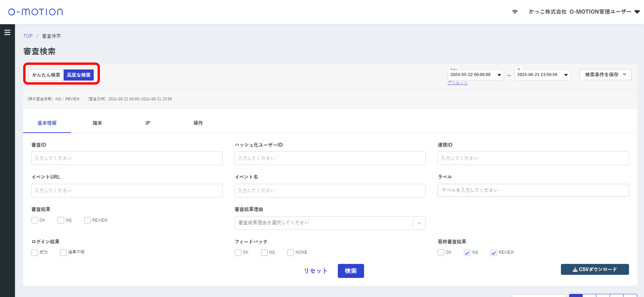The image size is (644, 297).
Task: Open 審査結果理由 select chevron
Action: (419, 223)
